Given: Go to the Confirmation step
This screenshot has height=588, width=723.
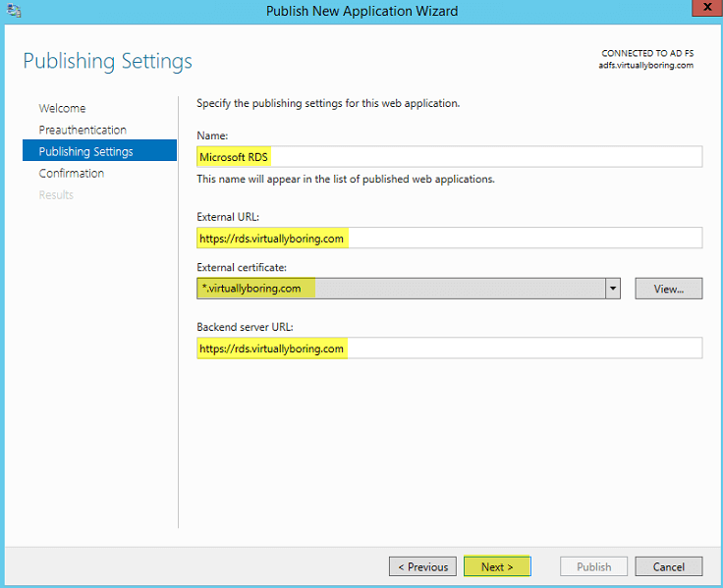Looking at the screenshot, I should click(x=72, y=174).
